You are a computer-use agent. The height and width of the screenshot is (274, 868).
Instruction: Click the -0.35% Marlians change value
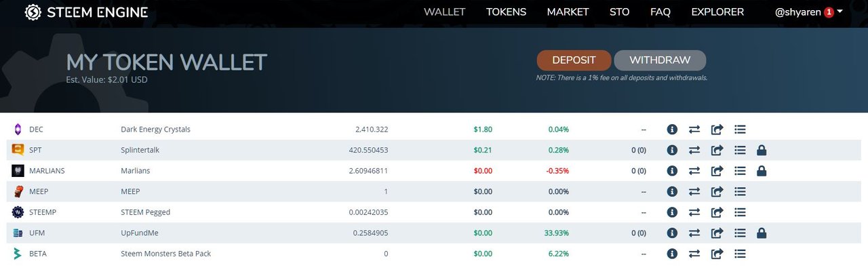pos(557,171)
